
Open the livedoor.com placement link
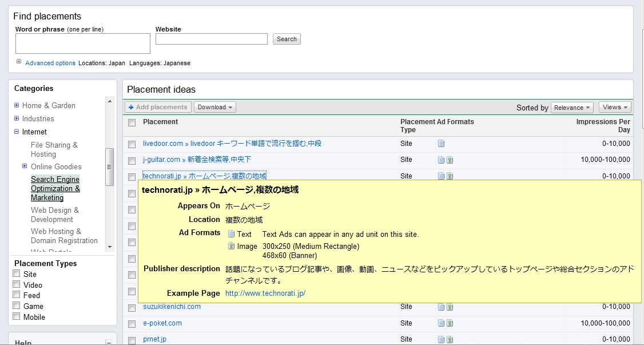tap(232, 144)
